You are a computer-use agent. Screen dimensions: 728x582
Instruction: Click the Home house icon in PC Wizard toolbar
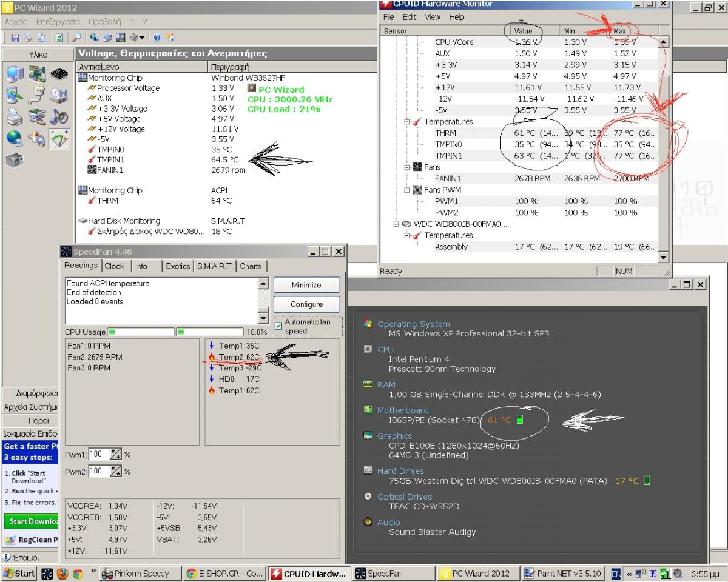pyautogui.click(x=170, y=38)
